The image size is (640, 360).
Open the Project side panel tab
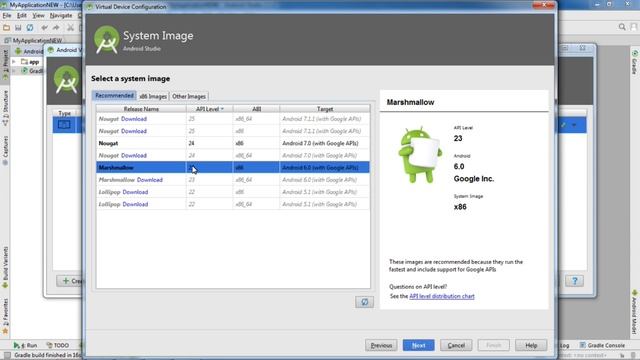5,64
